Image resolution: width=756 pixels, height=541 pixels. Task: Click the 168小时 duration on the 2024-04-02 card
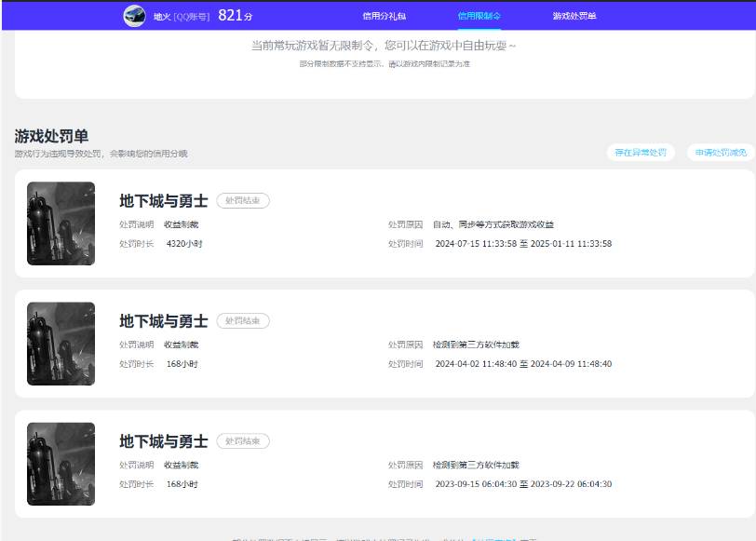tap(182, 363)
